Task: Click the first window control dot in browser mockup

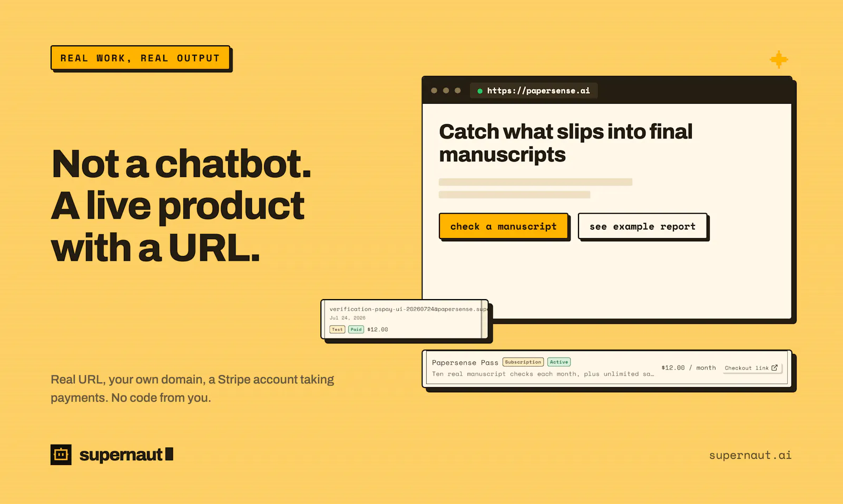Action: 434,91
